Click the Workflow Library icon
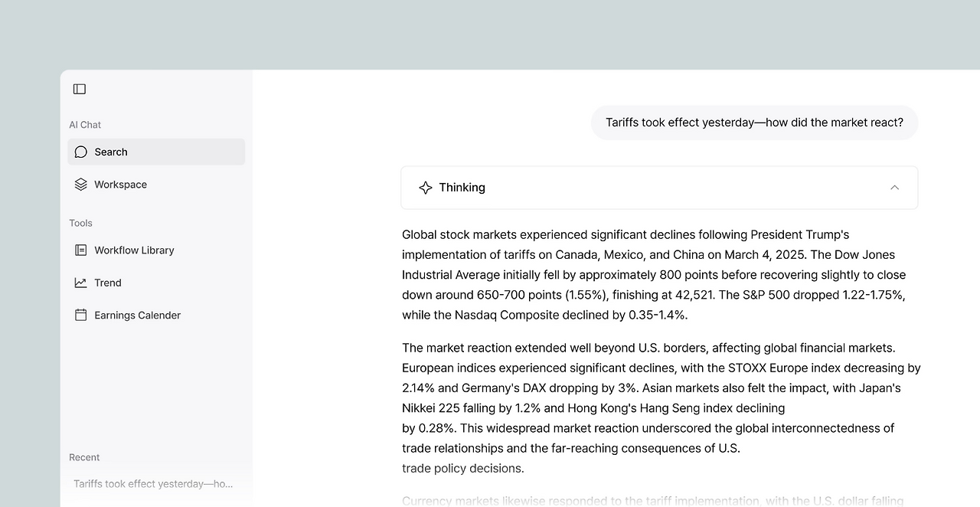 (81, 250)
